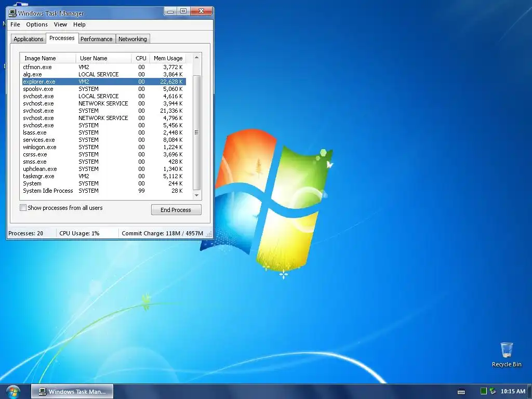
Task: Select the alg.exe process row
Action: [103, 74]
